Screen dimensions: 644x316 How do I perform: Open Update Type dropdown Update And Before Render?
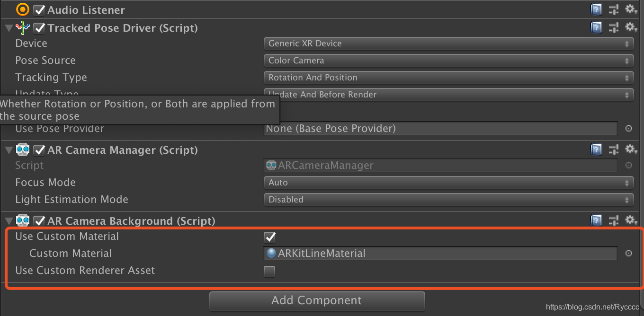click(448, 95)
